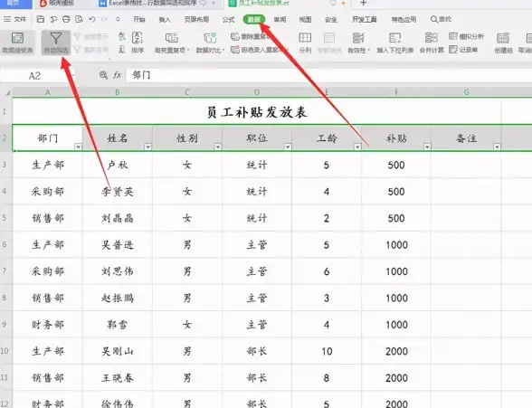Image resolution: width=532 pixels, height=408 pixels.
Task: Sort descending with the Z-A icon
Action: (x=122, y=50)
